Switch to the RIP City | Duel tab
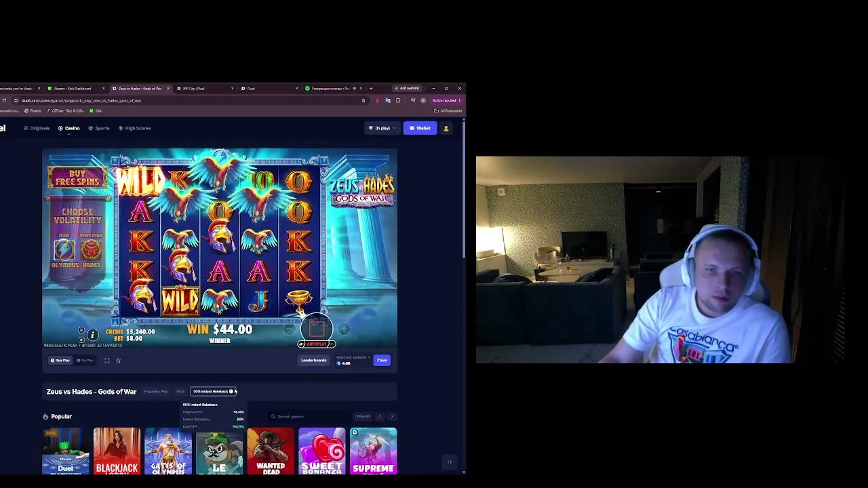 click(x=204, y=89)
